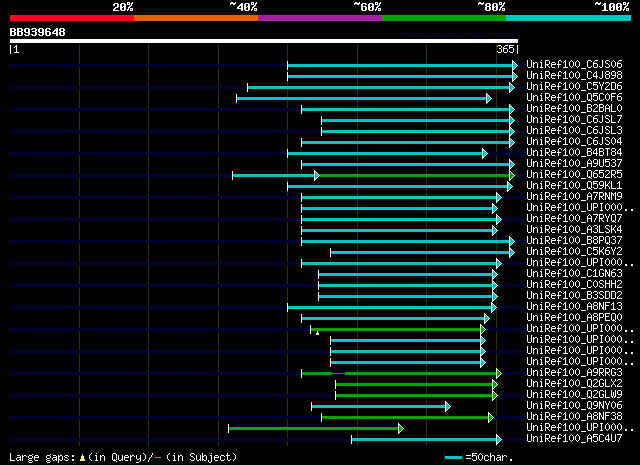Screen dimensions: 640x465
Task: Open the UniRef100_B2BAL0 hit label
Action: pyautogui.click(x=574, y=109)
